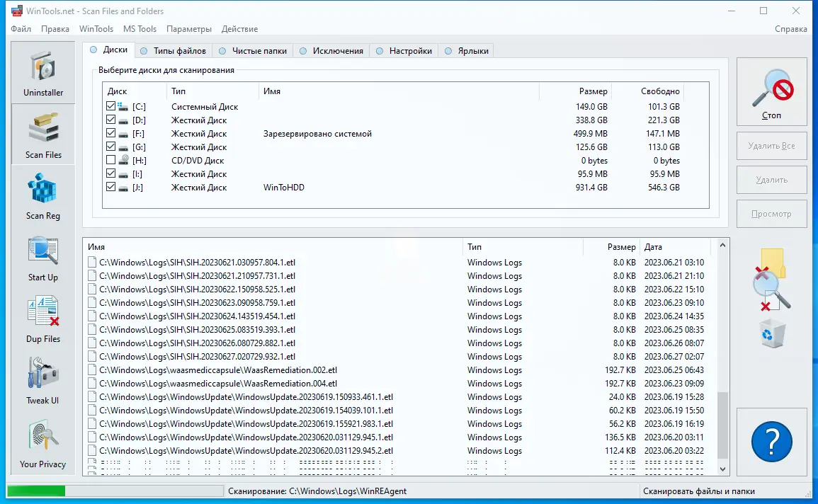818x504 pixels.
Task: Click file icon of WaasRemediation.004.etl
Action: (x=92, y=384)
